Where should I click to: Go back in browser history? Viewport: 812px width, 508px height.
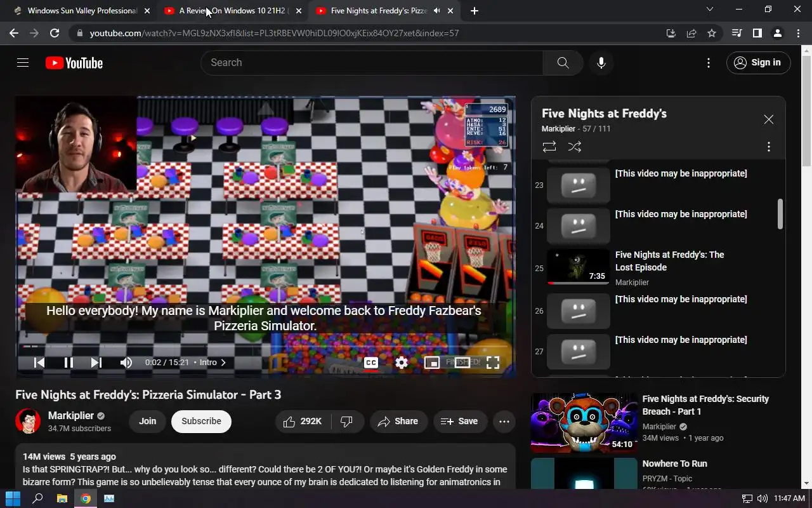14,33
